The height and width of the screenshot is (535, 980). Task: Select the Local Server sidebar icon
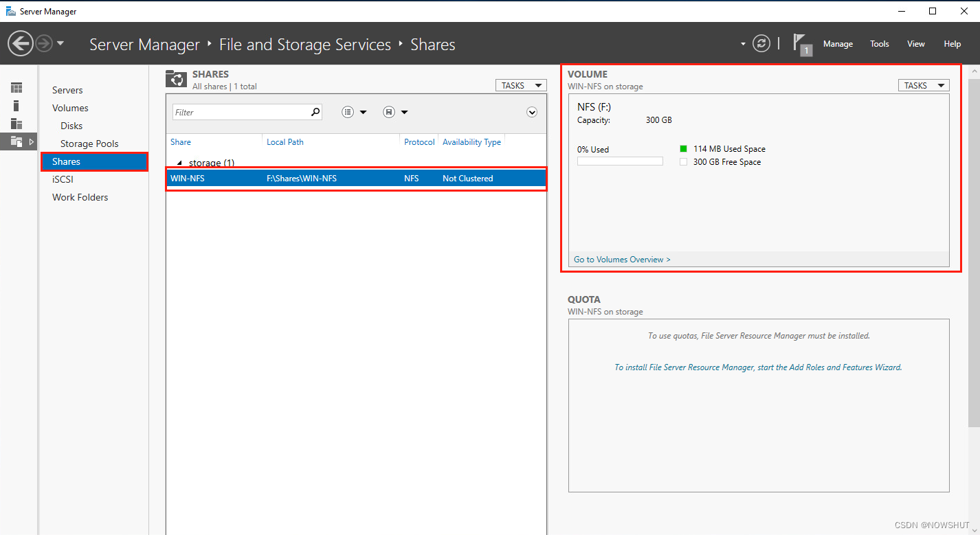(x=15, y=105)
